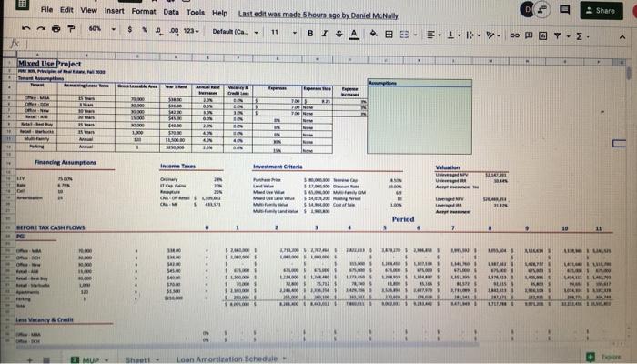
Task: Open the Format menu
Action: pyautogui.click(x=144, y=11)
